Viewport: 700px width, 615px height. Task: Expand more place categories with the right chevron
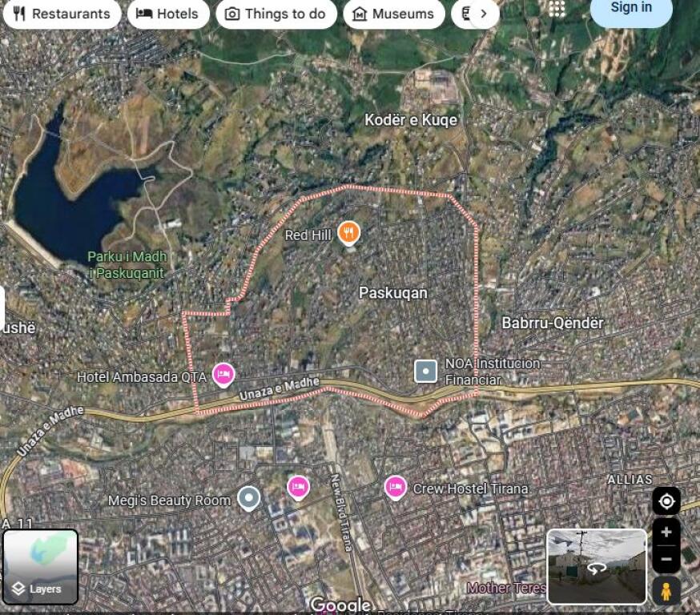[x=484, y=14]
